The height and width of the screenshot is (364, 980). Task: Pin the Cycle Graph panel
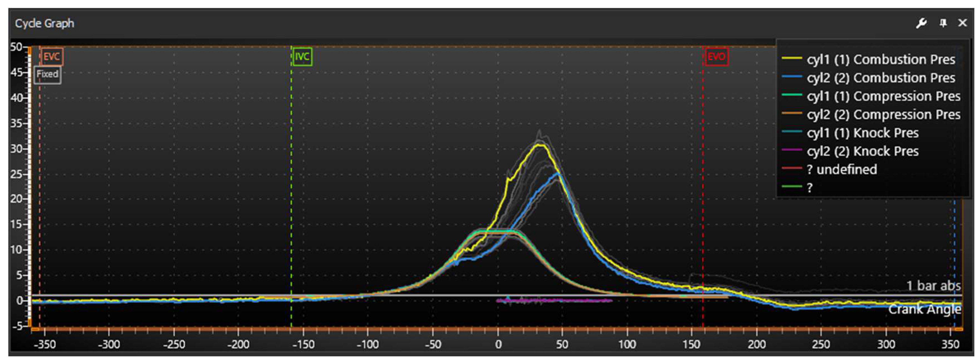click(943, 23)
